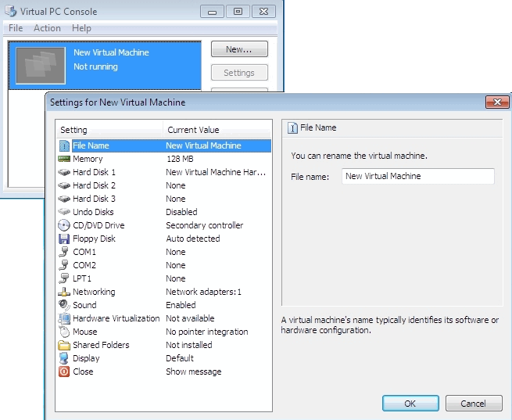
Task: Click the red Close setting icon
Action: 64,372
